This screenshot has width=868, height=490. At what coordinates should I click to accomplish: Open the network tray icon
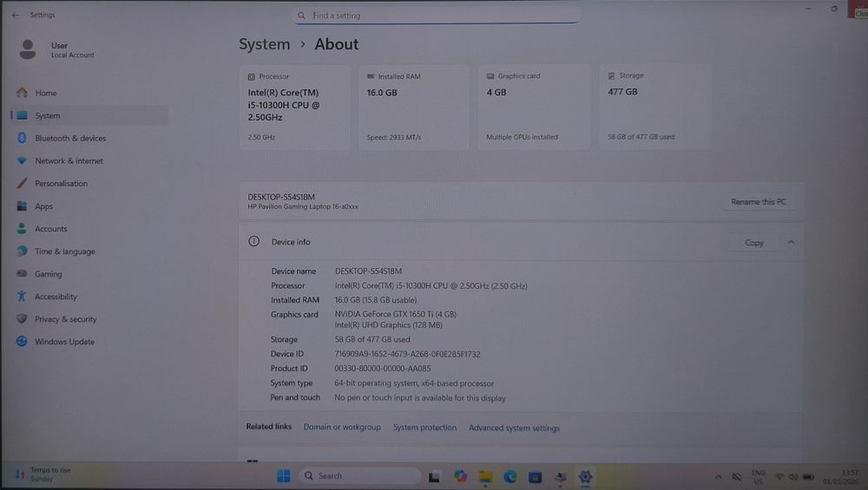pyautogui.click(x=779, y=477)
